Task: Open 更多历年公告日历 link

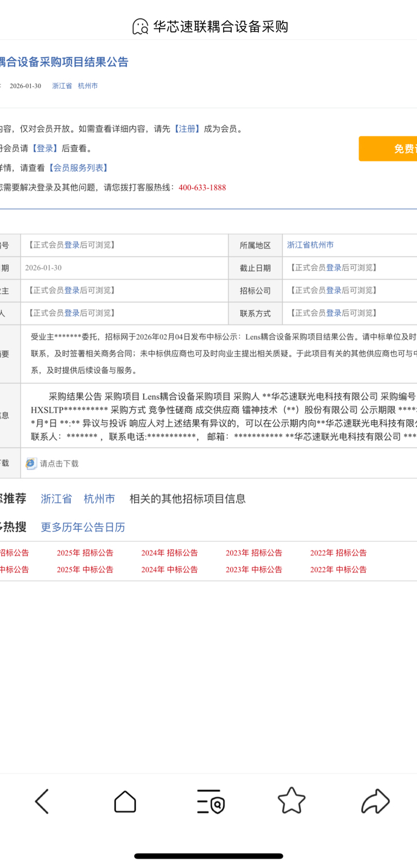Action: [x=83, y=527]
